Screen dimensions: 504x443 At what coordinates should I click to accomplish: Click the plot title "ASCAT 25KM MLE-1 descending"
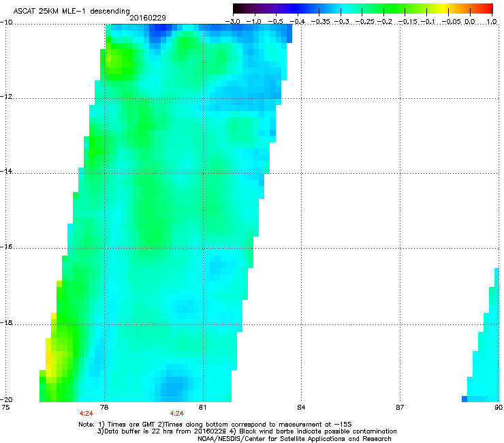coord(72,12)
